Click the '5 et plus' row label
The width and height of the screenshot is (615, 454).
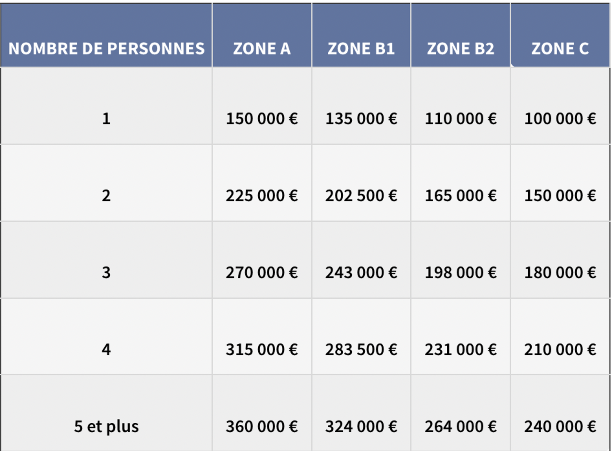tap(106, 426)
